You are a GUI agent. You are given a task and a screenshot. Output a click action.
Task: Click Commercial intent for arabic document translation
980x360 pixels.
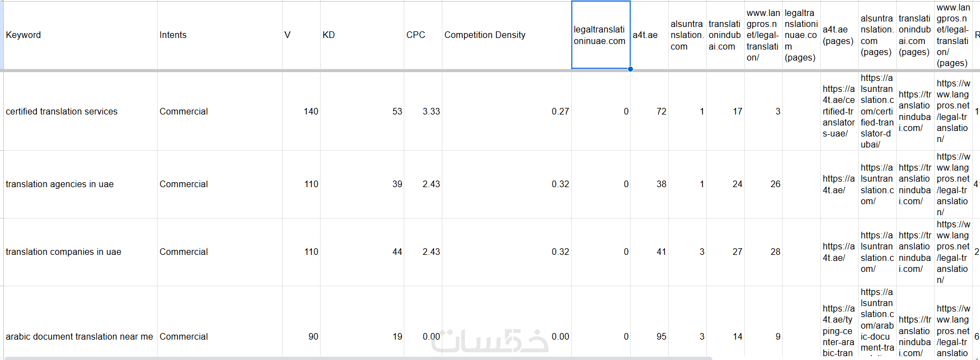pyautogui.click(x=219, y=323)
